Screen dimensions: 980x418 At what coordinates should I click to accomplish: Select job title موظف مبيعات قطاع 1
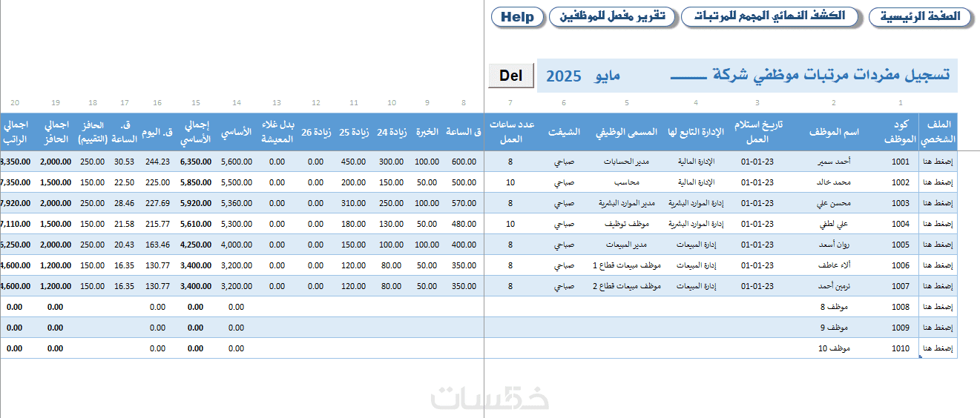(x=627, y=265)
